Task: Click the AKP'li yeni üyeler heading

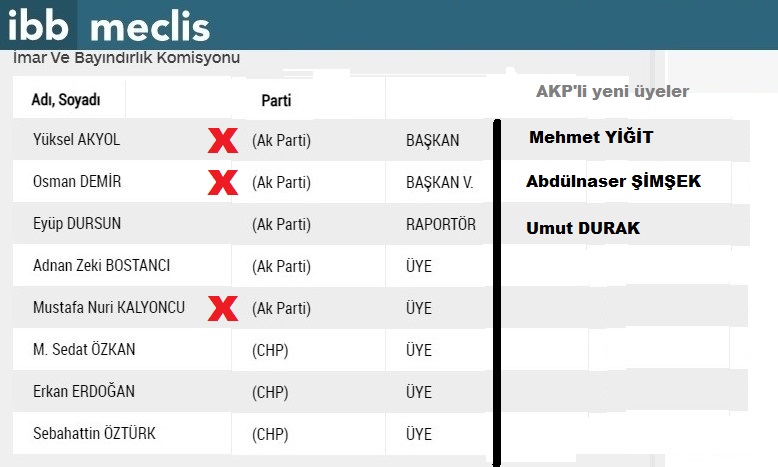Action: tap(612, 92)
